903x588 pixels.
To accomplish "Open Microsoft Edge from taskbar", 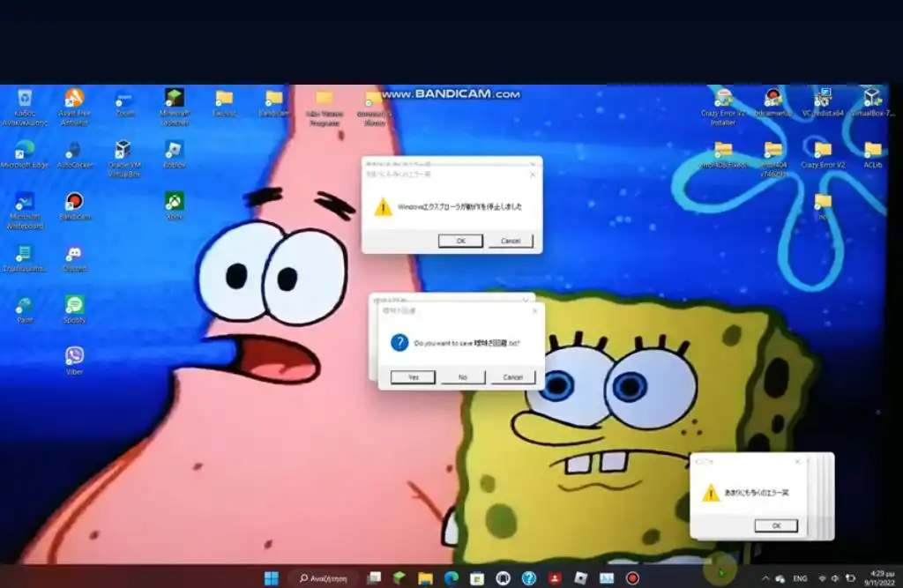I will point(451,577).
